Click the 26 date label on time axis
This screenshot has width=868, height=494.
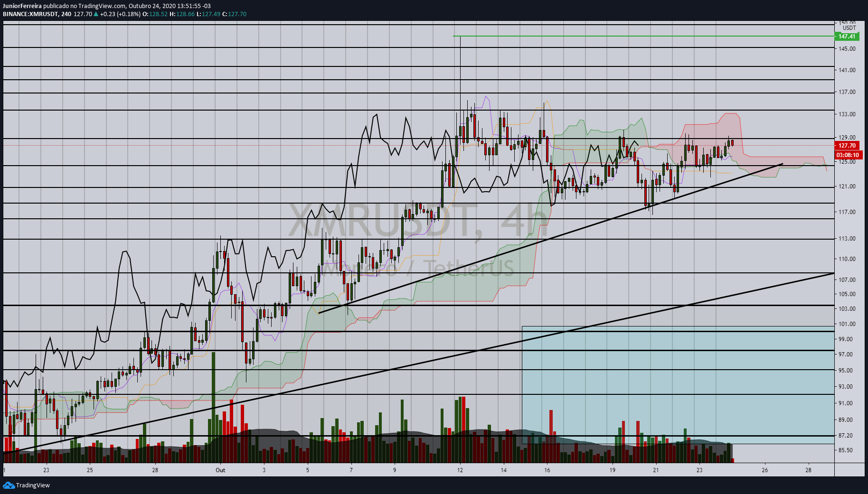pos(764,470)
